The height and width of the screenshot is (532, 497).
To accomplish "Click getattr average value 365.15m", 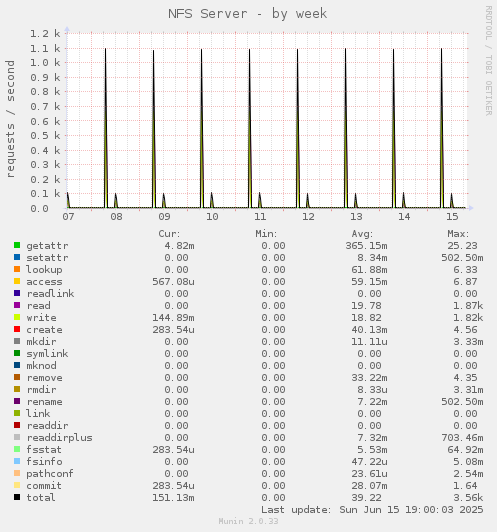I will point(366,246).
